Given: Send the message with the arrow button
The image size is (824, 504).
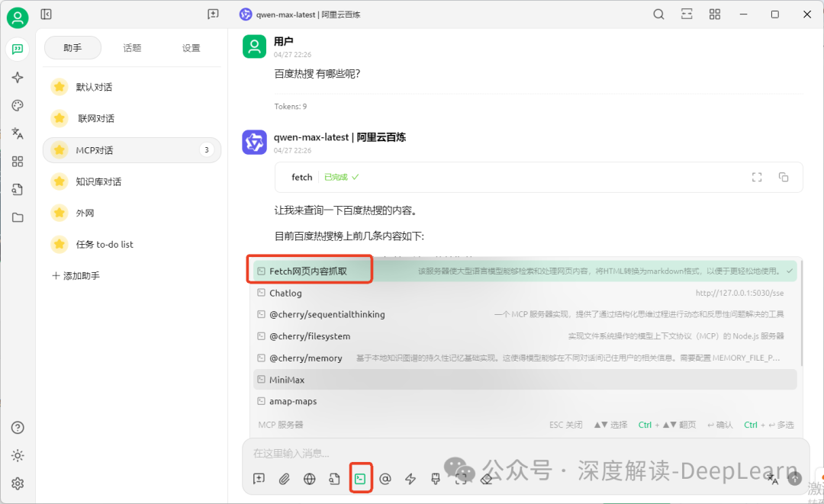Looking at the screenshot, I should [x=794, y=478].
